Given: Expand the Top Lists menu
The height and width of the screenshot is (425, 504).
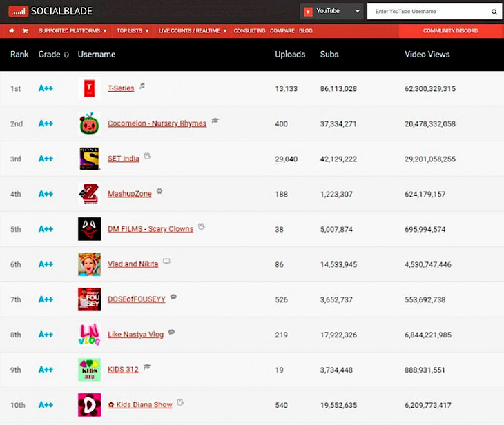Looking at the screenshot, I should point(133,31).
